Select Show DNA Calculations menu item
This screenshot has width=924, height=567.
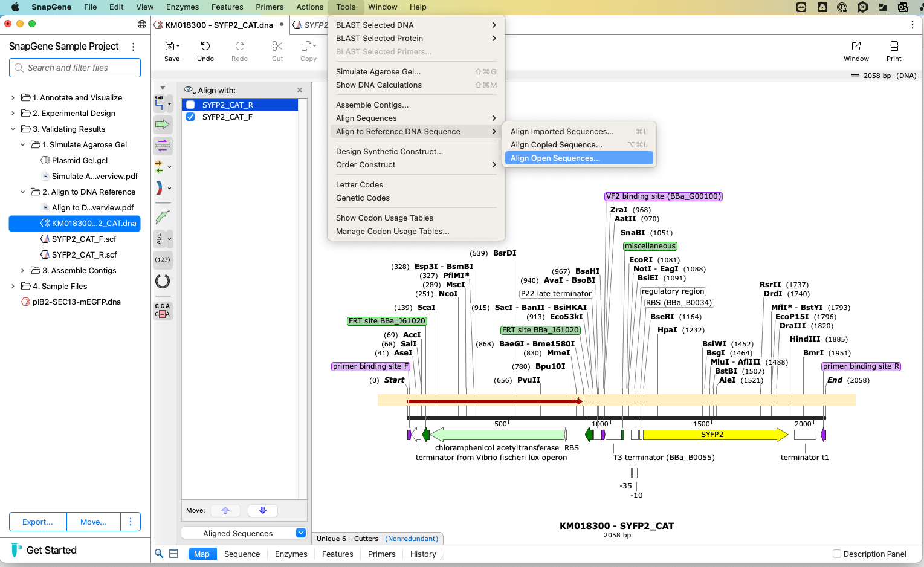click(x=416, y=85)
